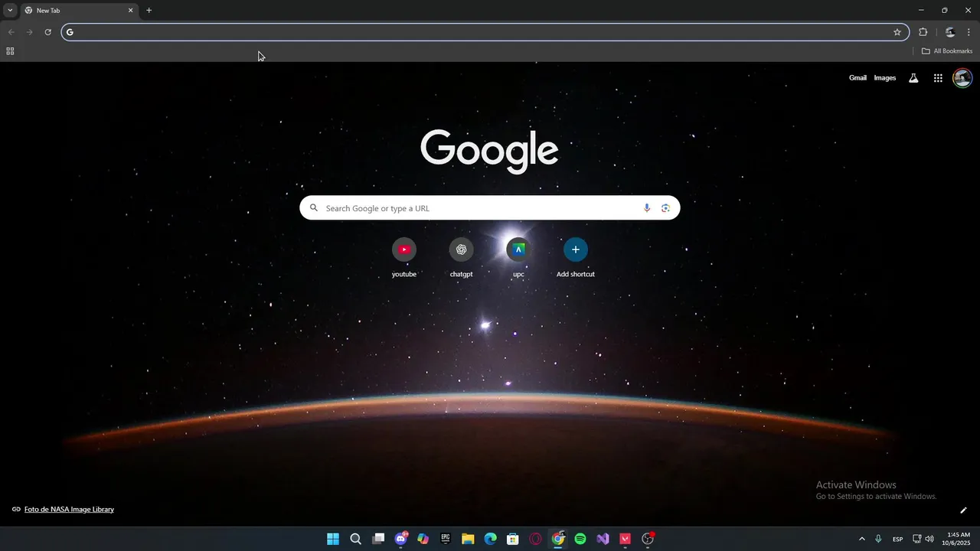Open Task View on the taskbar
This screenshot has width=980, height=551.
(378, 539)
